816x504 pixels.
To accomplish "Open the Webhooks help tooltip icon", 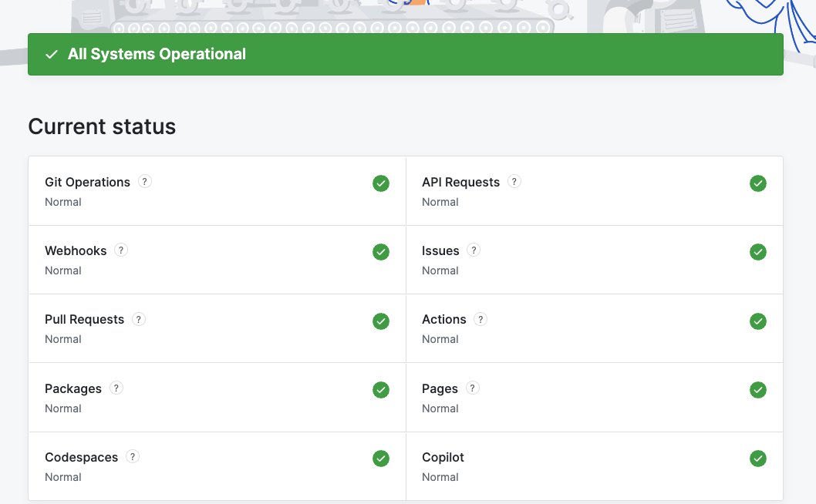I will 121,250.
